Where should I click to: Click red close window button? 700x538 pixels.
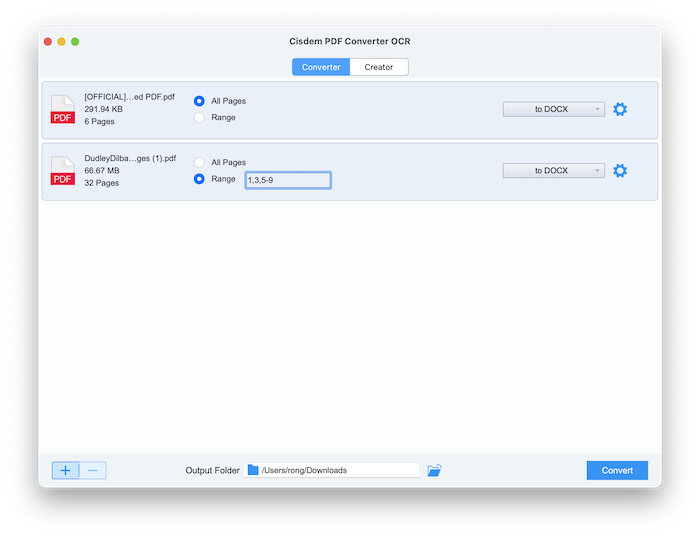(x=48, y=42)
